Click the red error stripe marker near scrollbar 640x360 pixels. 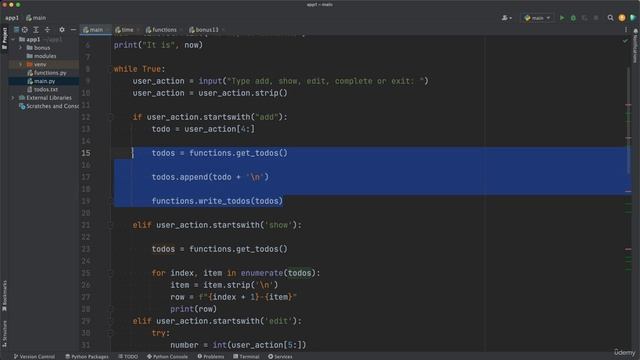pos(628,105)
